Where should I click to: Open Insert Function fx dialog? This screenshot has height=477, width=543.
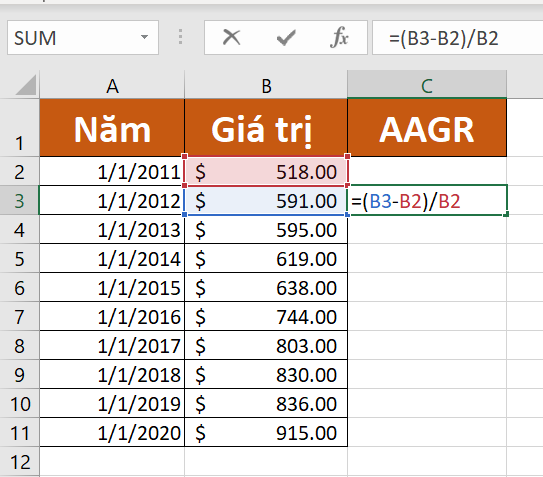[x=339, y=37]
